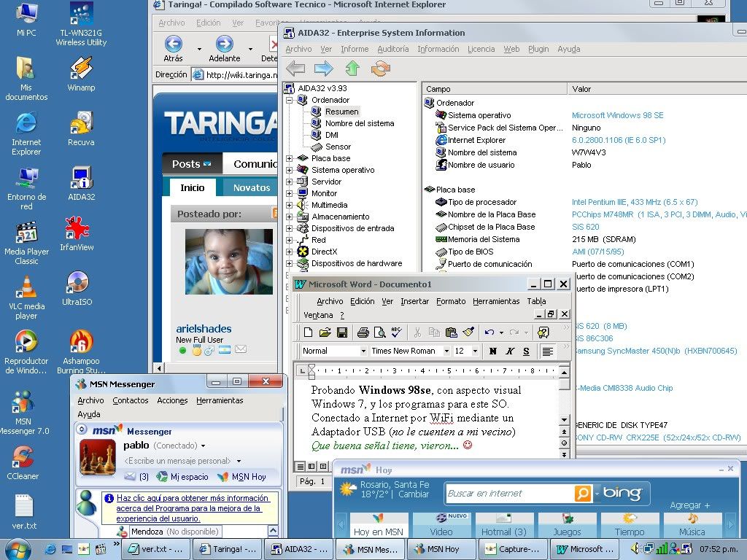Screen dimensions: 747x560
Task: Expand Placa base tree node
Action: click(x=289, y=158)
